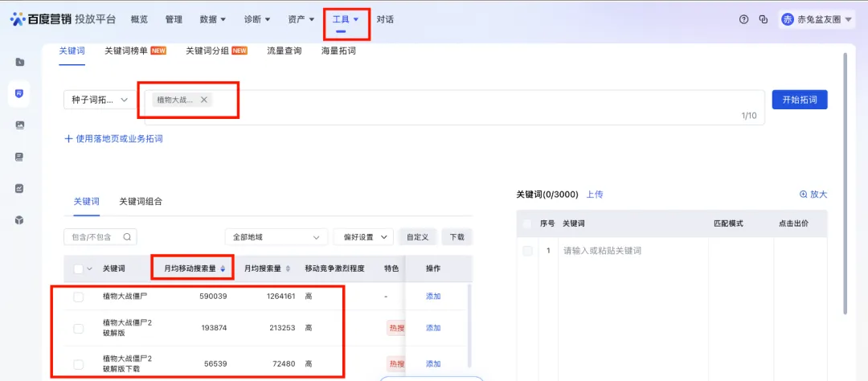Open the 全部地域 region dropdown
Viewport: 868px width, 381px height.
point(276,237)
